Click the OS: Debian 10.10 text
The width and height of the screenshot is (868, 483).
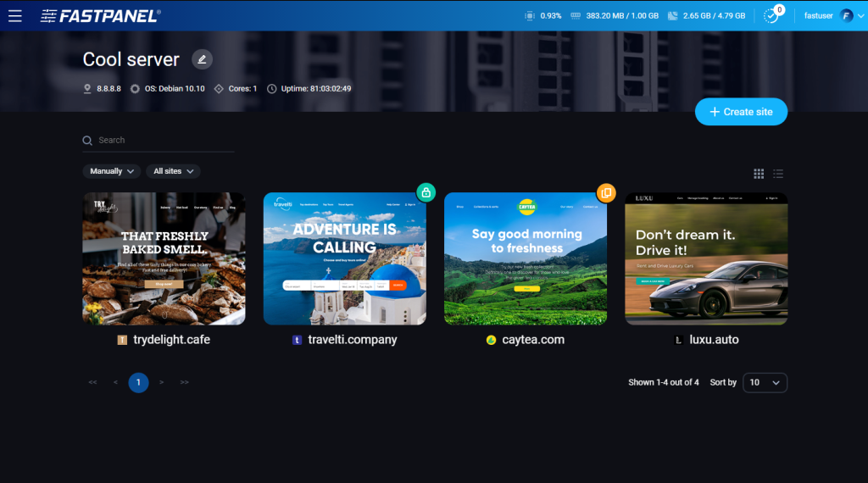(x=175, y=88)
